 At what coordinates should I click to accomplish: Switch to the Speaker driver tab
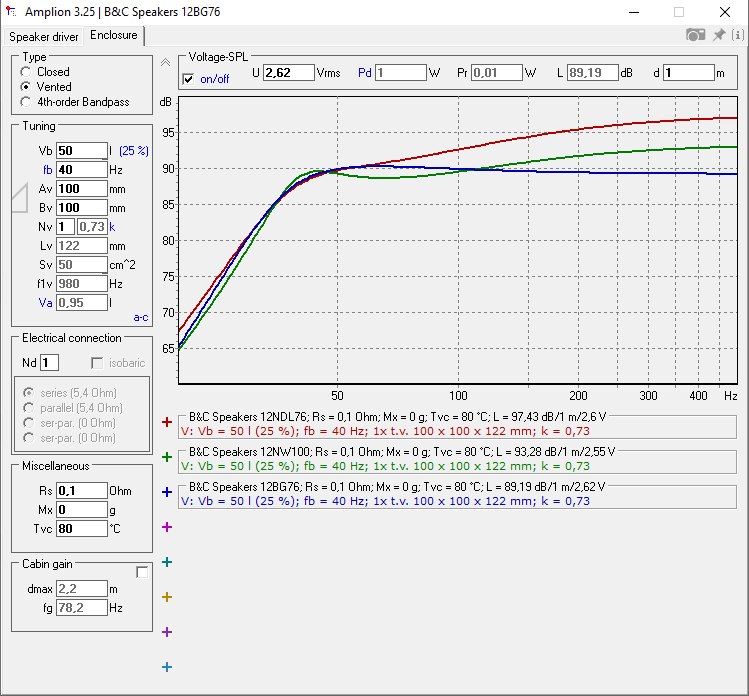[43, 37]
